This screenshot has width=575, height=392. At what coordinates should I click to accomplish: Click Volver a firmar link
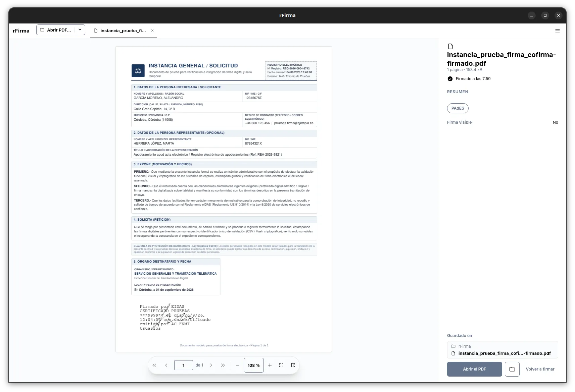(540, 369)
